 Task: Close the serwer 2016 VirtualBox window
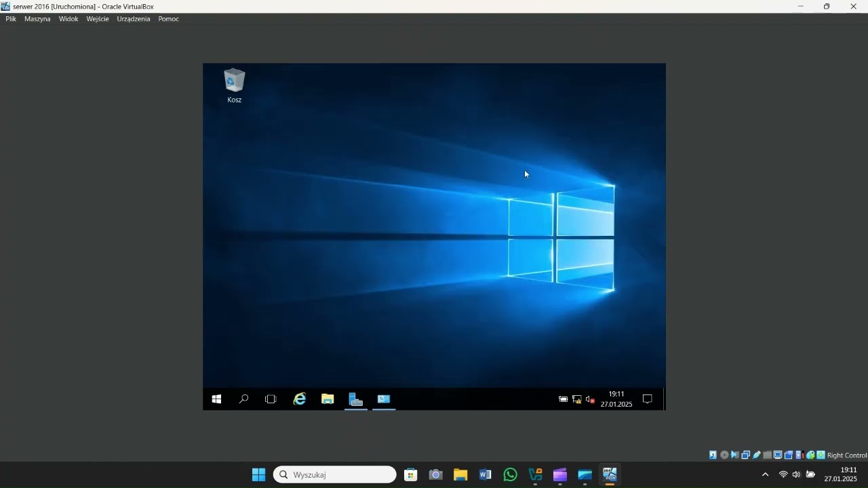853,6
